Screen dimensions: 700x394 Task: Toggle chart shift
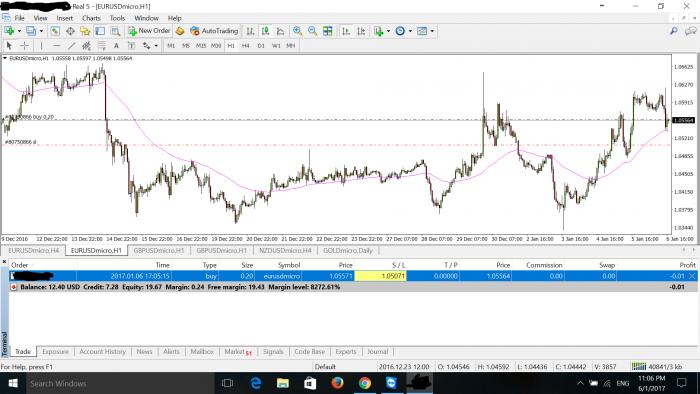point(361,31)
